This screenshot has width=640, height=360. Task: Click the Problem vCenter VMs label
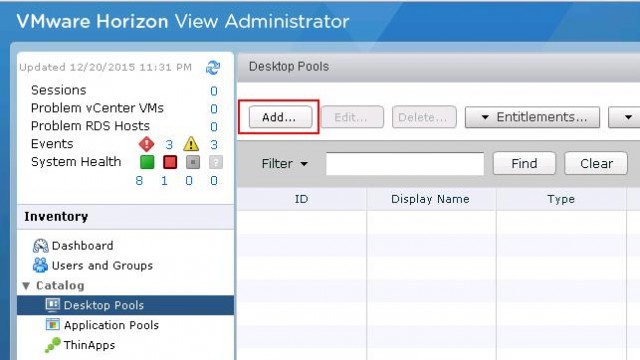click(97, 108)
